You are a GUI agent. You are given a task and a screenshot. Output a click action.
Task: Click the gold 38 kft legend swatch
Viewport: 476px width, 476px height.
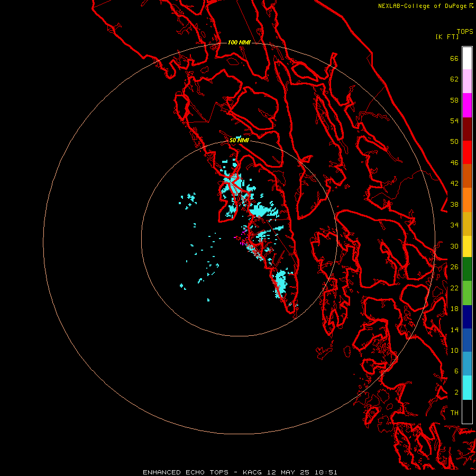(467, 224)
